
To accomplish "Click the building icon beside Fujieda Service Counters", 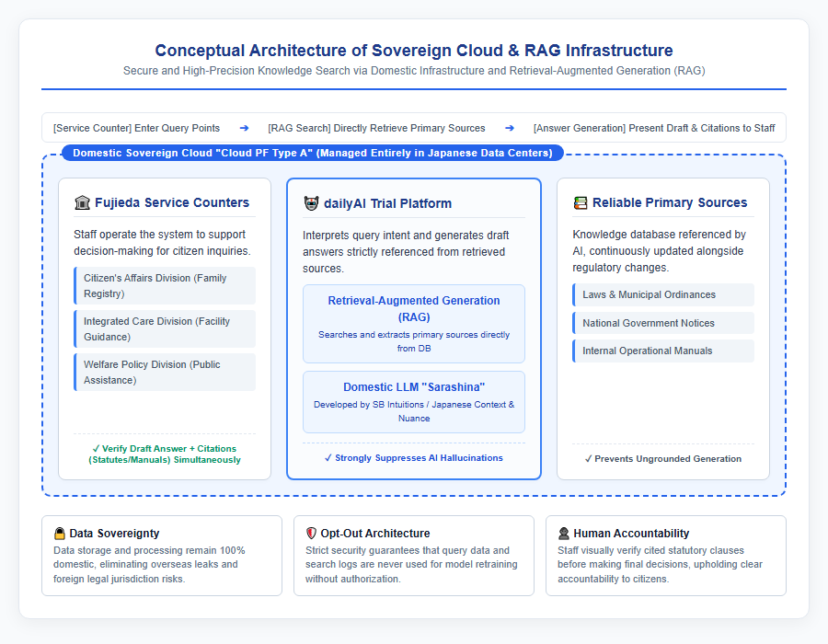I will (82, 202).
